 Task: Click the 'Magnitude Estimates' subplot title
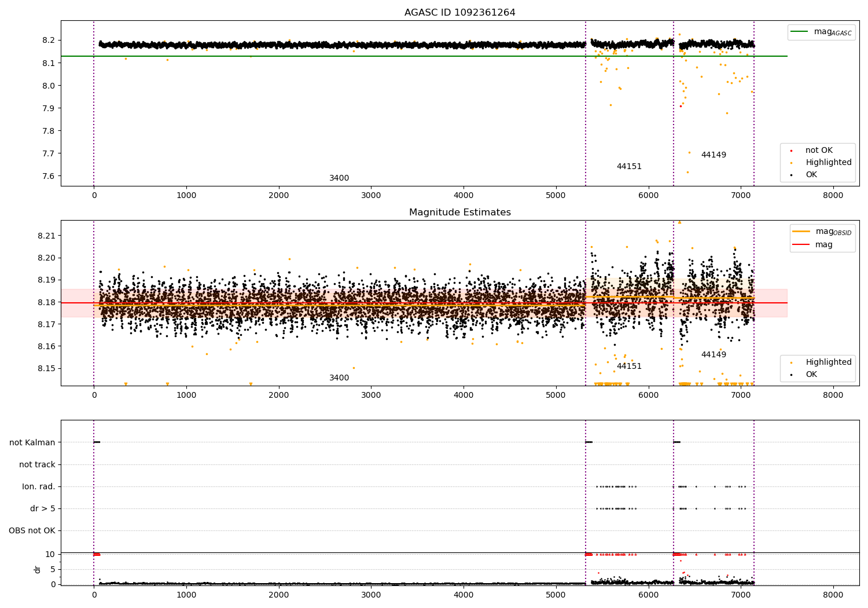pyautogui.click(x=459, y=213)
